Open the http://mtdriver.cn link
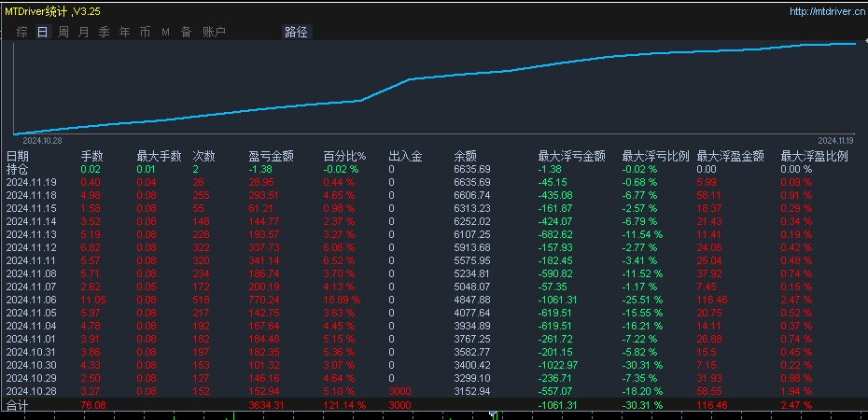 point(825,11)
